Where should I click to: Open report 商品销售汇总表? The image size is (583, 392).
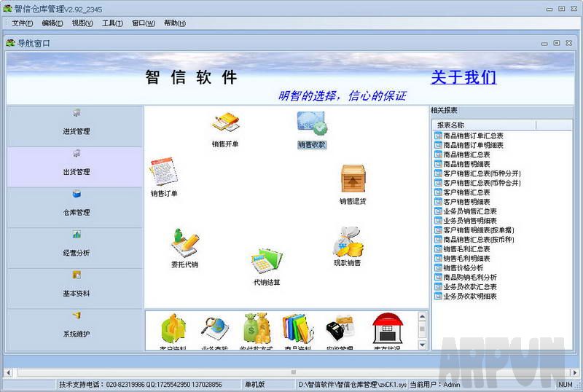462,154
